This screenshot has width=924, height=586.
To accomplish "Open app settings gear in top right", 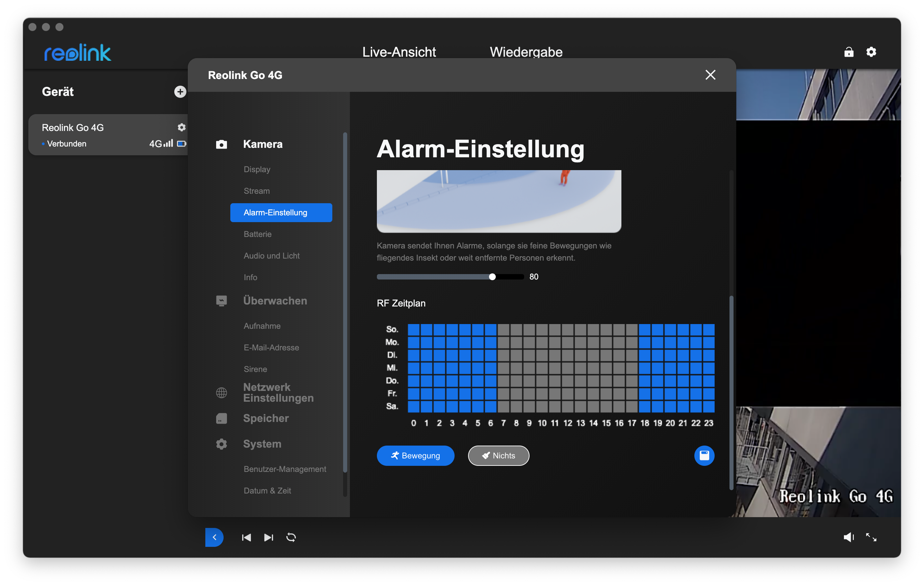I will pyautogui.click(x=871, y=52).
